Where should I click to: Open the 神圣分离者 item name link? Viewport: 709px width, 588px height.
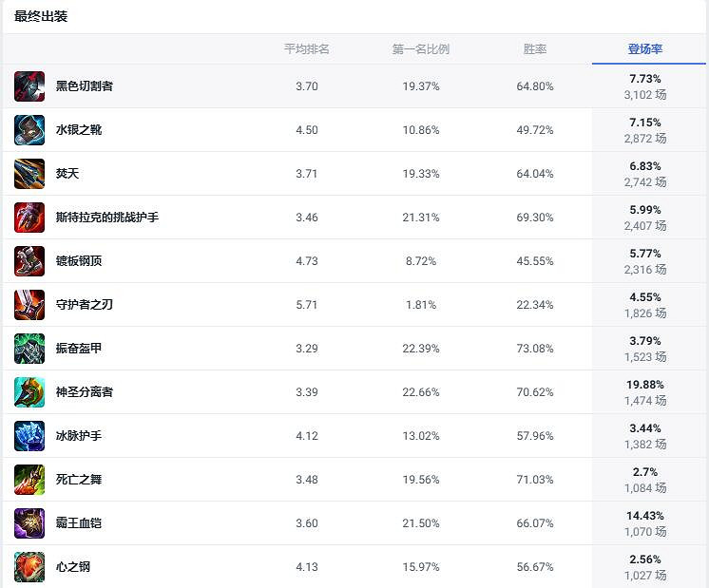[x=85, y=392]
